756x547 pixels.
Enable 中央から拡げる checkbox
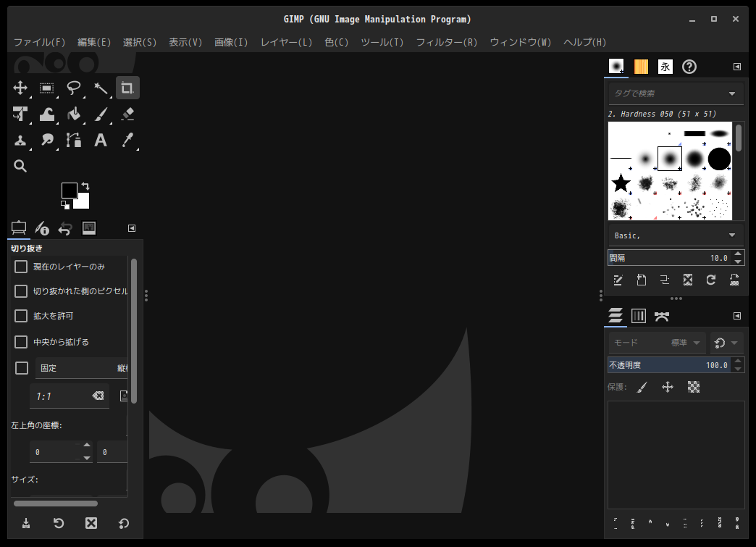point(21,342)
